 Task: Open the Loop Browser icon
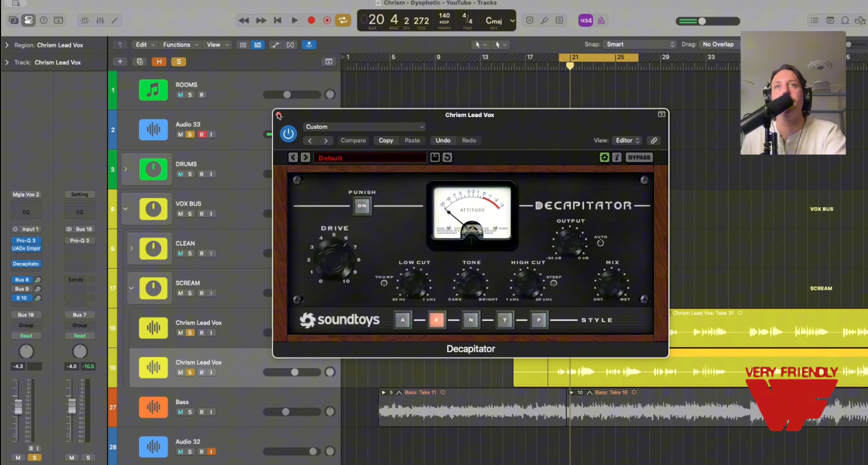point(845,20)
